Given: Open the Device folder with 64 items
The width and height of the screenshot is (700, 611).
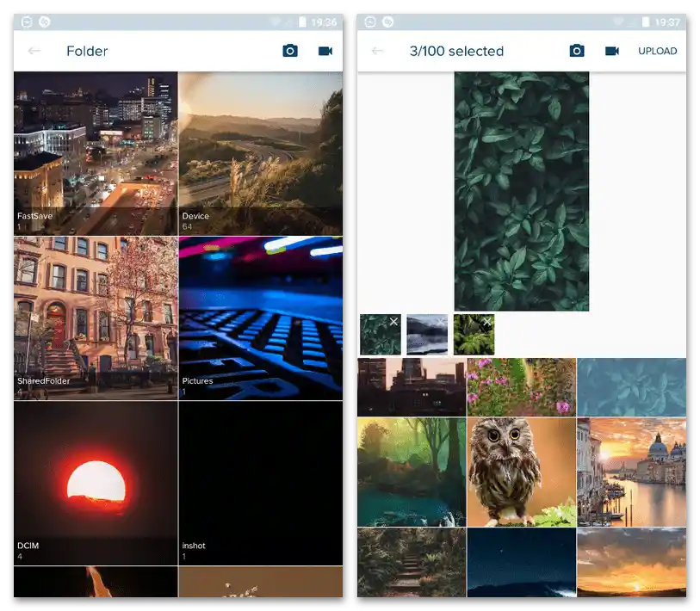Looking at the screenshot, I should pyautogui.click(x=261, y=153).
